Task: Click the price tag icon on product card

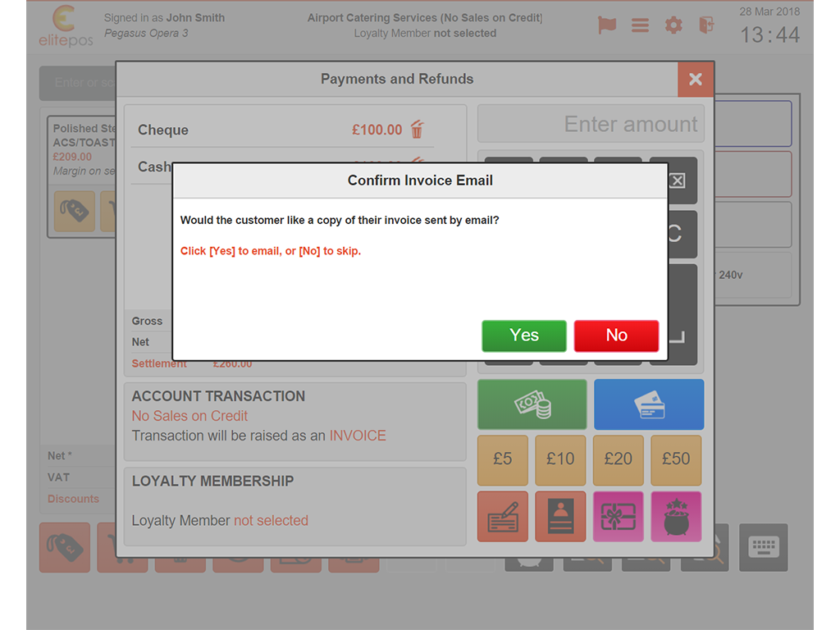Action: [x=75, y=211]
